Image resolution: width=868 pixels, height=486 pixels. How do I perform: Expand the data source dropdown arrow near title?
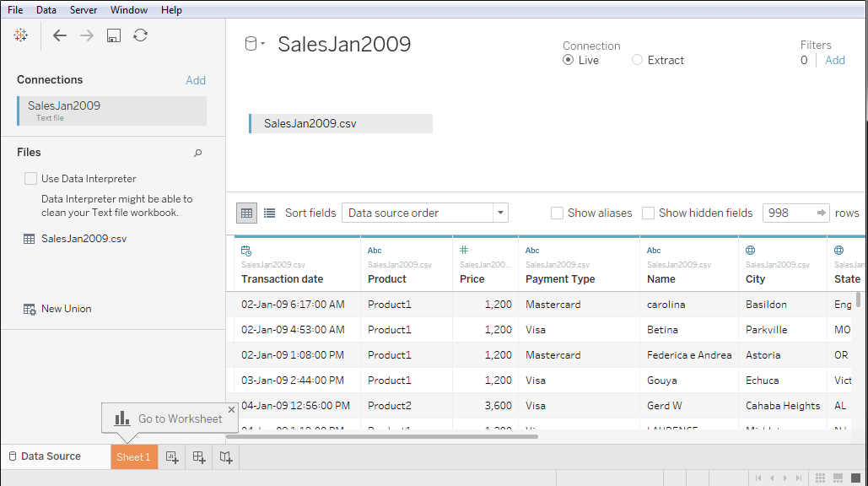click(262, 43)
